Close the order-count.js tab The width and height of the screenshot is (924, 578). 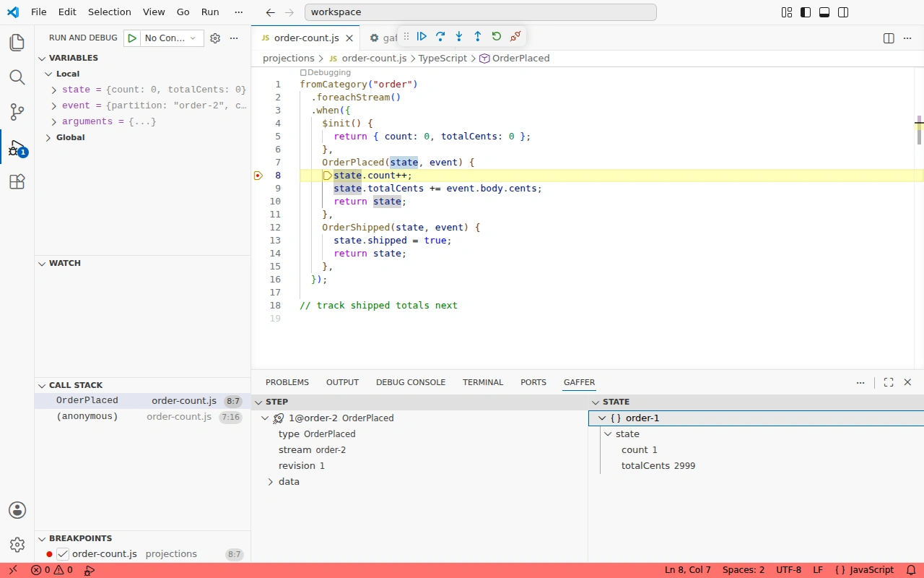click(x=349, y=38)
